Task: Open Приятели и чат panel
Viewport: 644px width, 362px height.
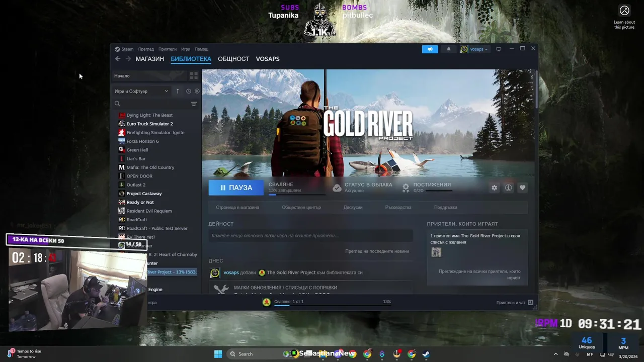Action: point(515,303)
